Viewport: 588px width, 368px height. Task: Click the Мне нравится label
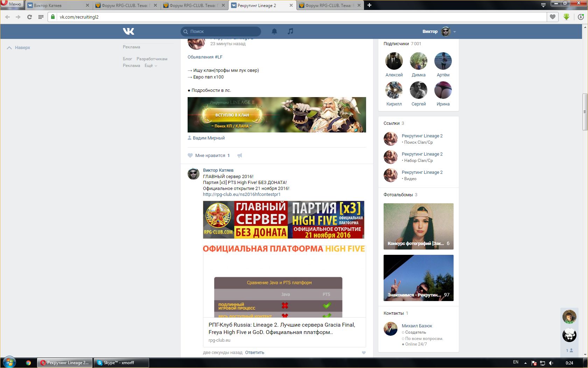[210, 156]
